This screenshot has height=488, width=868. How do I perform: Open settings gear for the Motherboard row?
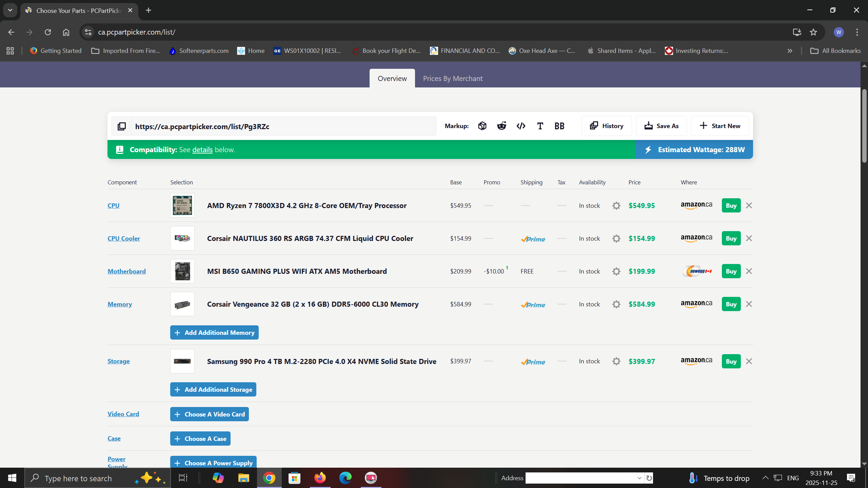pos(616,271)
